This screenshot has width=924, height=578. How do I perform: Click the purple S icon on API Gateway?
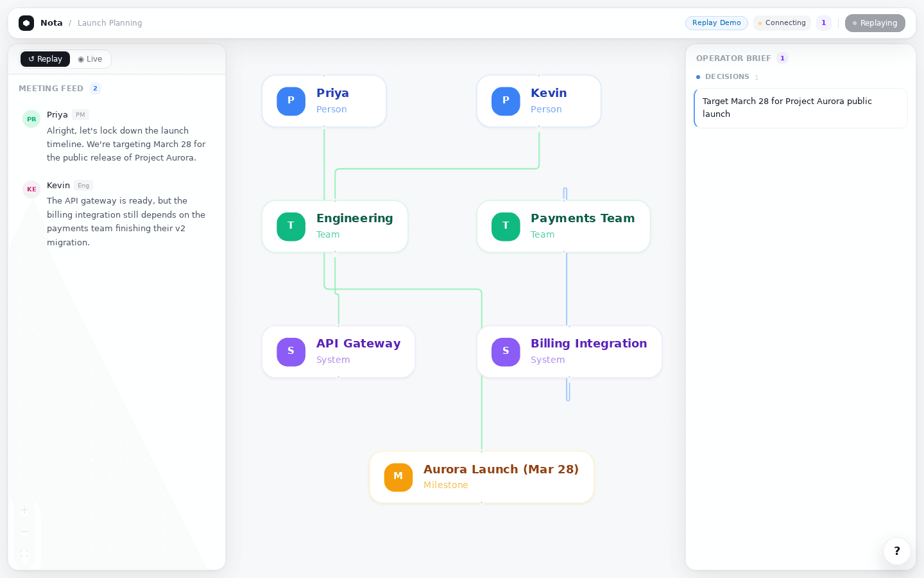point(291,351)
